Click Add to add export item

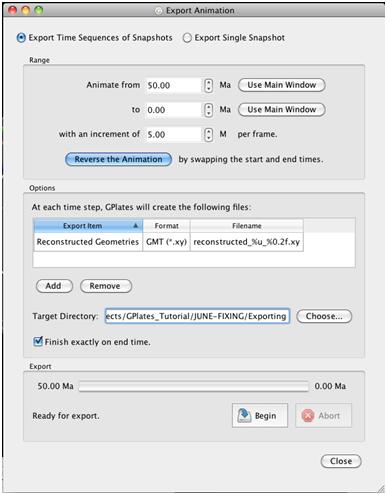54,286
